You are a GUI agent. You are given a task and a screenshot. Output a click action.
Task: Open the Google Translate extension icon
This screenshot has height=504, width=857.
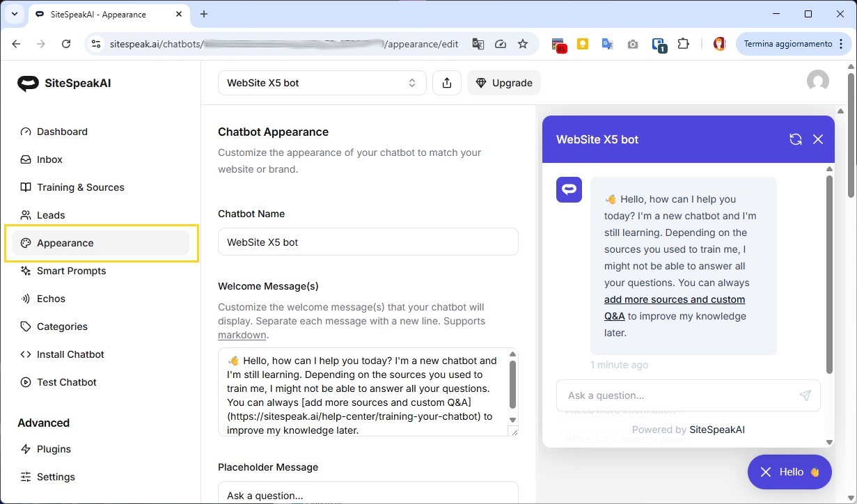[x=608, y=44]
